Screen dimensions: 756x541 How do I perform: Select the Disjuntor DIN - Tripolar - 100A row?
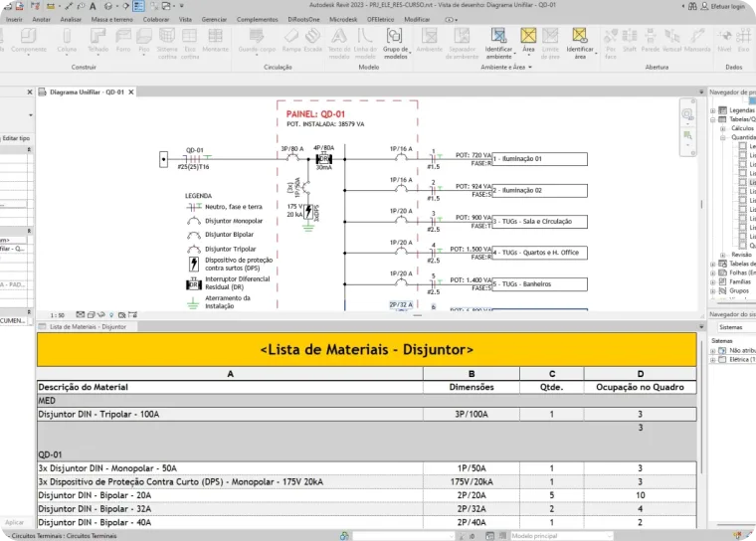coord(366,414)
